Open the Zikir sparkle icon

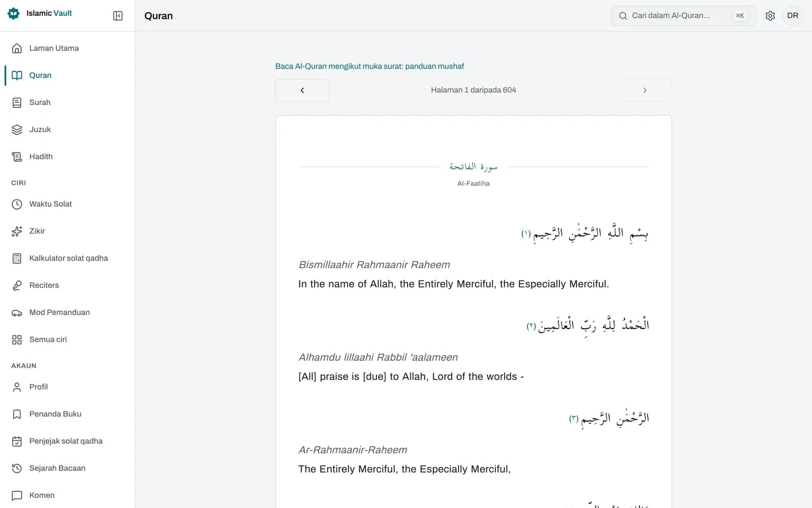click(x=17, y=231)
